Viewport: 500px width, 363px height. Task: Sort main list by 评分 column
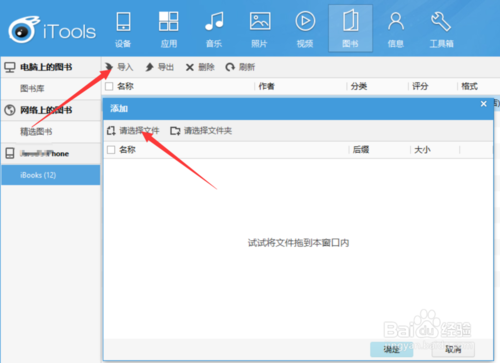pos(420,87)
